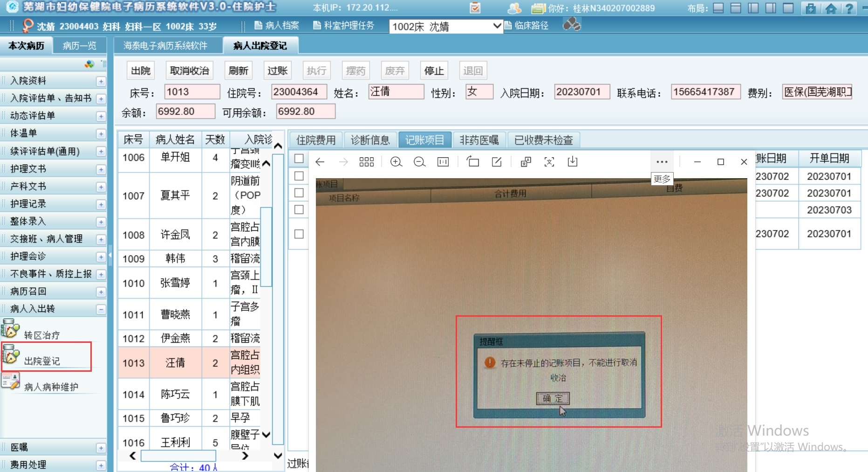The image size is (868, 472).
Task: Switch to the 海泰电子病历系统软件 tab
Action: pyautogui.click(x=165, y=46)
